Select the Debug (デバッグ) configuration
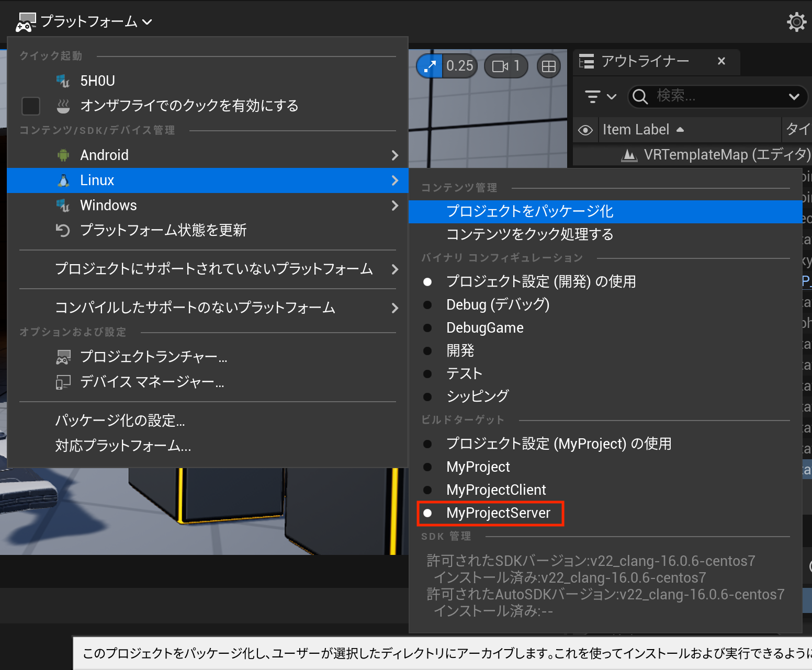The width and height of the screenshot is (812, 670). coord(605,304)
